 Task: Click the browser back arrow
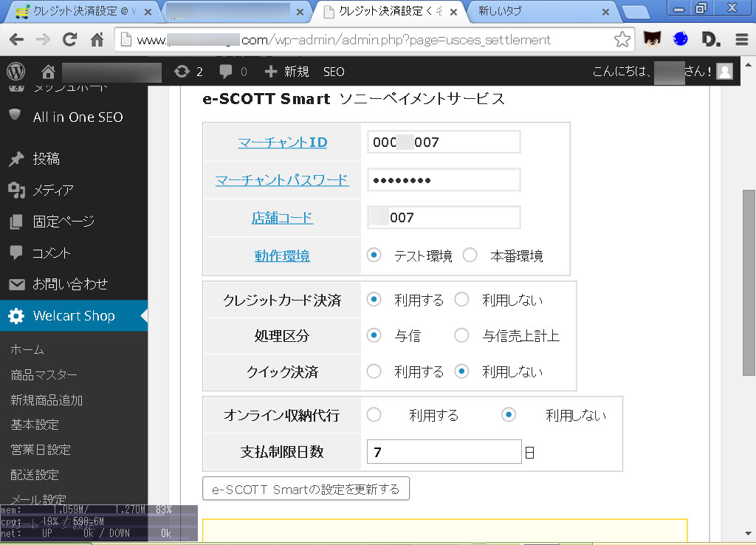coord(16,40)
